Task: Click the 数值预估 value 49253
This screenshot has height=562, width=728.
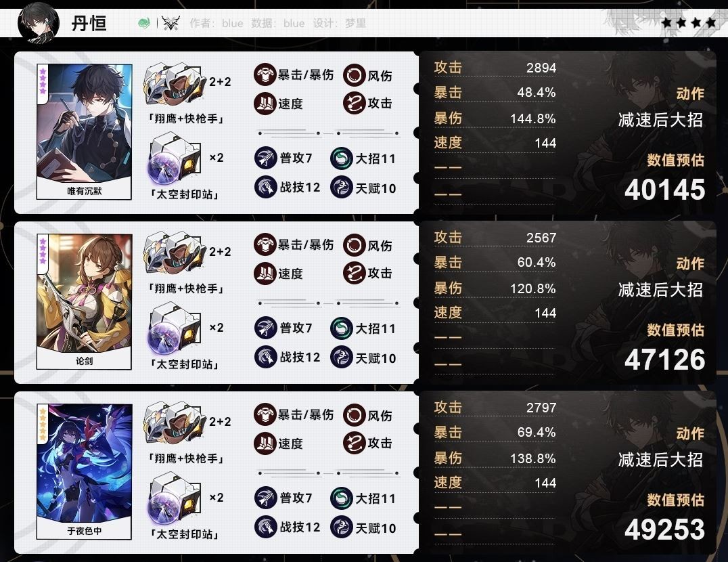Action: (x=664, y=529)
